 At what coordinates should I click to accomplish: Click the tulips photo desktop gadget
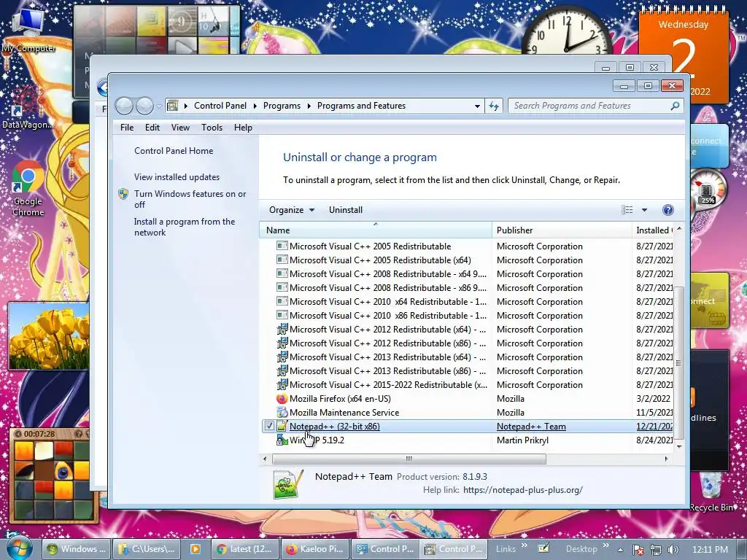pos(49,336)
